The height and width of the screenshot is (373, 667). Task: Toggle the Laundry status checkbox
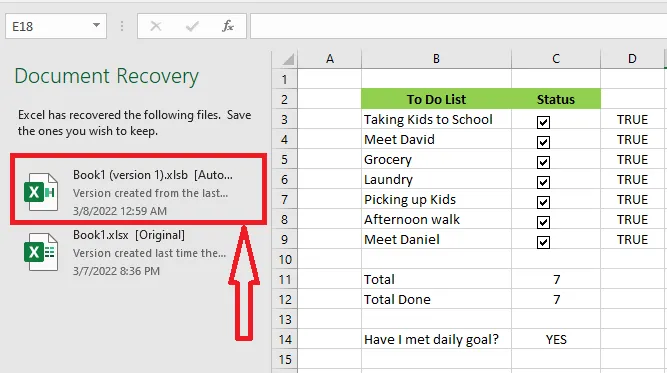click(x=543, y=182)
